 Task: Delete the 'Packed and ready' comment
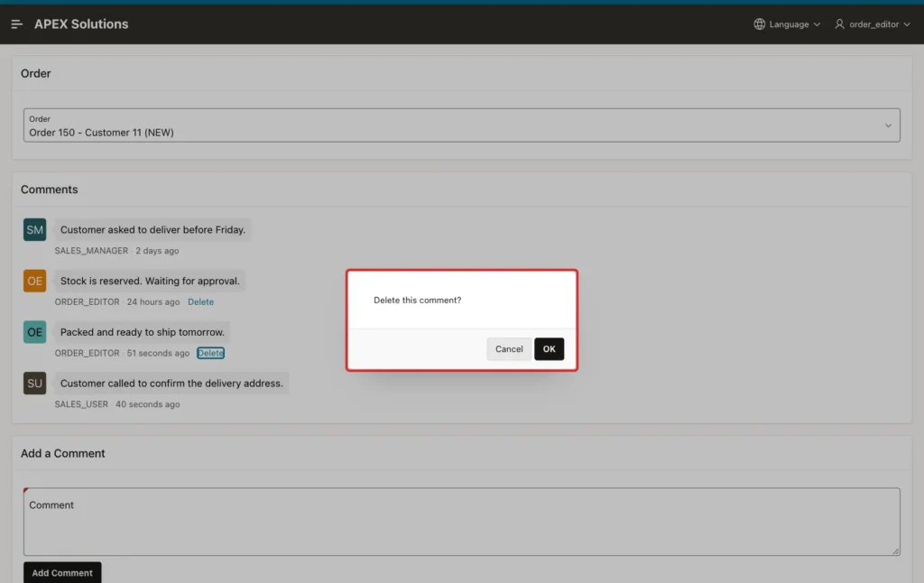click(x=210, y=353)
